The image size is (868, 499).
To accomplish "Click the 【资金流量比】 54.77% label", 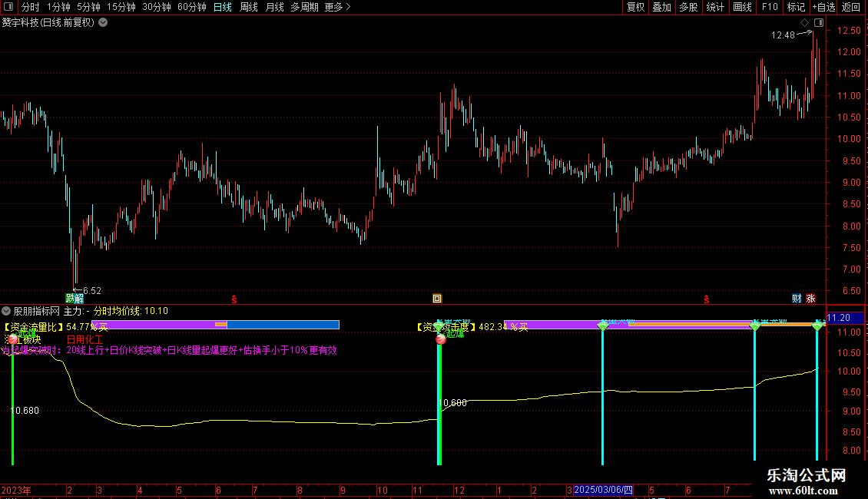I will (x=55, y=327).
